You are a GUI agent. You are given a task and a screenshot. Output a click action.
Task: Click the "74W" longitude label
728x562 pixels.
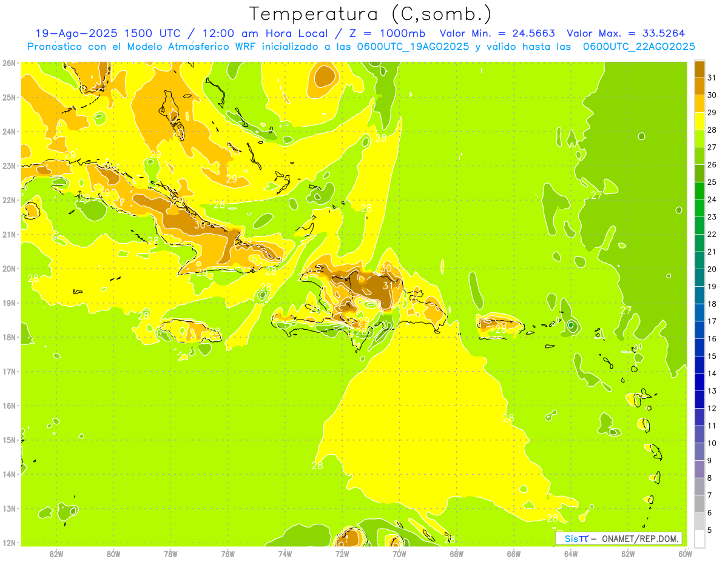pos(285,554)
